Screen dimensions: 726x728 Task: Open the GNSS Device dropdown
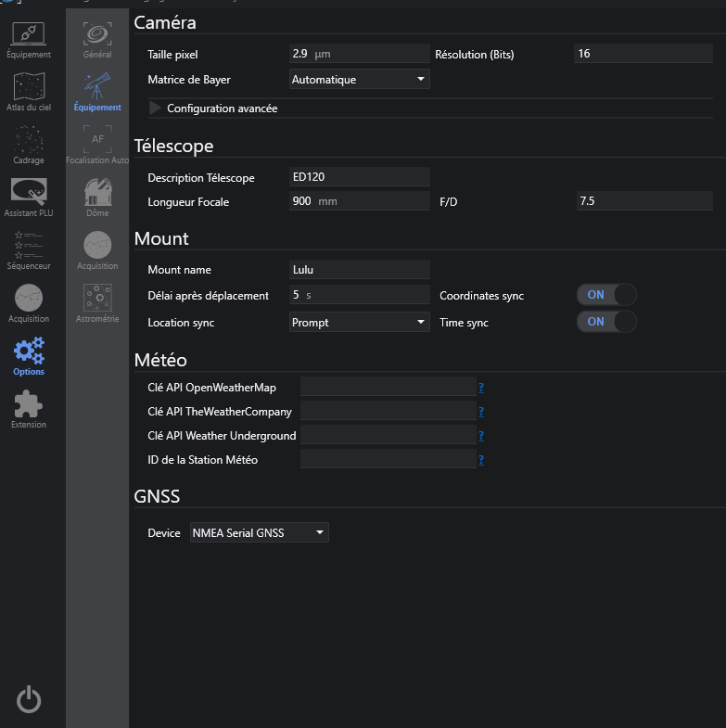(x=259, y=532)
